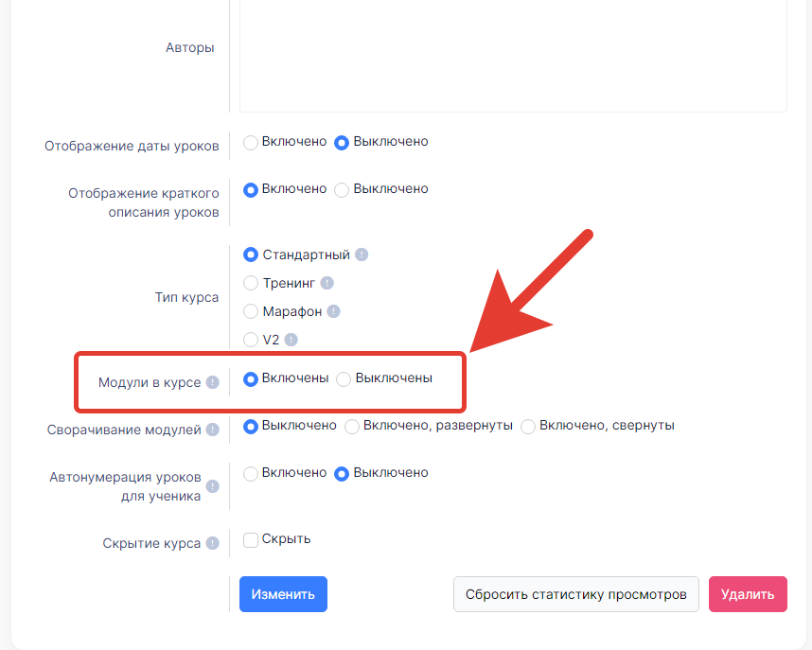Enable Включено for Отображение даты уроков
Image resolution: width=812 pixels, height=650 pixels.
251,143
